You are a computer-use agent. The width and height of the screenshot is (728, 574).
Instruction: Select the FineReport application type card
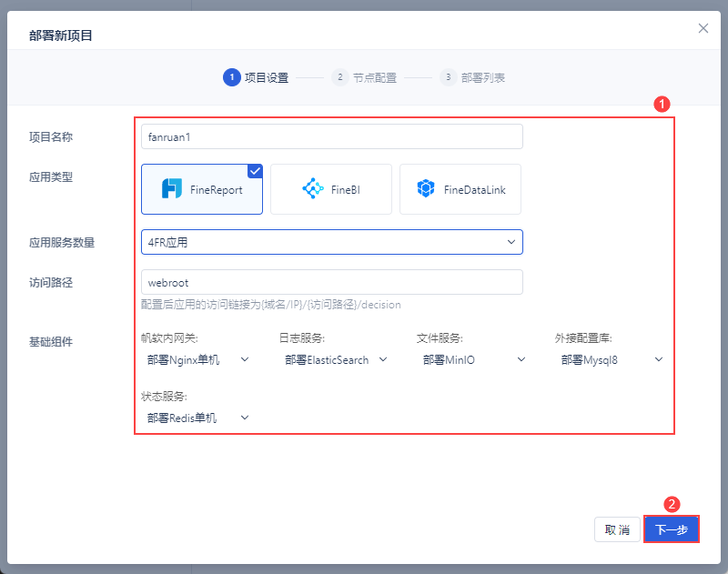point(202,189)
